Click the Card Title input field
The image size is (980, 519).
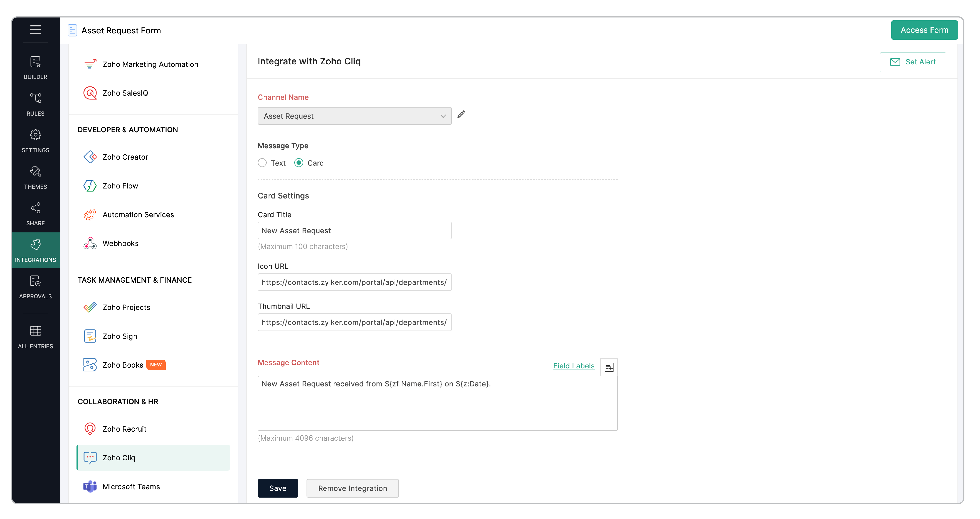pyautogui.click(x=354, y=231)
